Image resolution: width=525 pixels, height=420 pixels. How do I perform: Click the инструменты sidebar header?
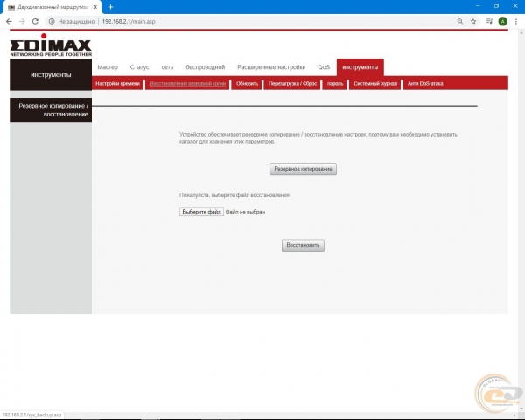51,75
